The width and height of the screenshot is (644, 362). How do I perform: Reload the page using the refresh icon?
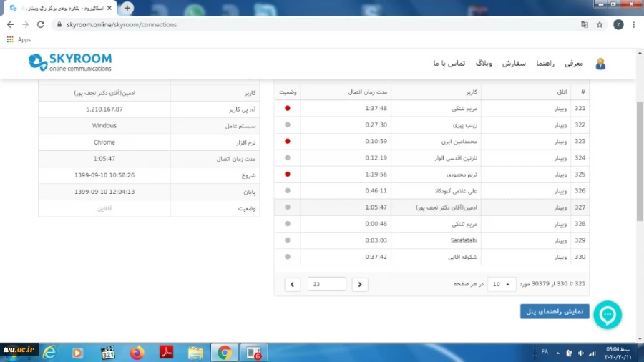pos(41,24)
